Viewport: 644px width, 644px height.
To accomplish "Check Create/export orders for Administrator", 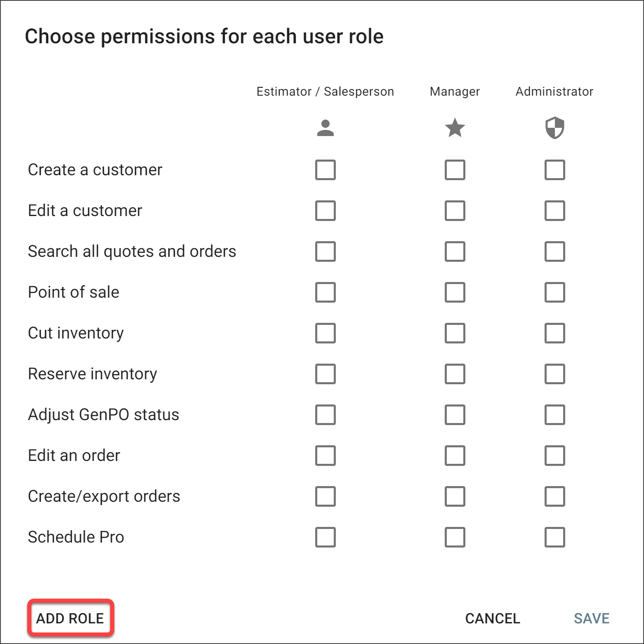I will tap(554, 496).
